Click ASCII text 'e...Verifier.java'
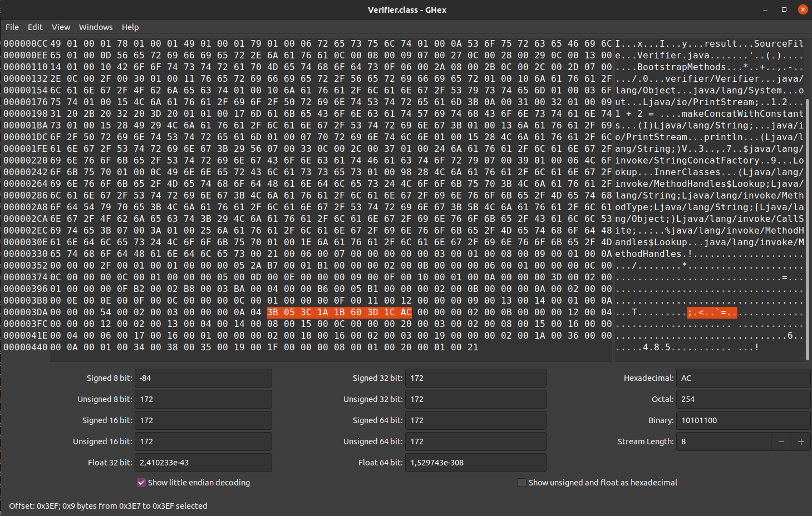 [x=662, y=55]
